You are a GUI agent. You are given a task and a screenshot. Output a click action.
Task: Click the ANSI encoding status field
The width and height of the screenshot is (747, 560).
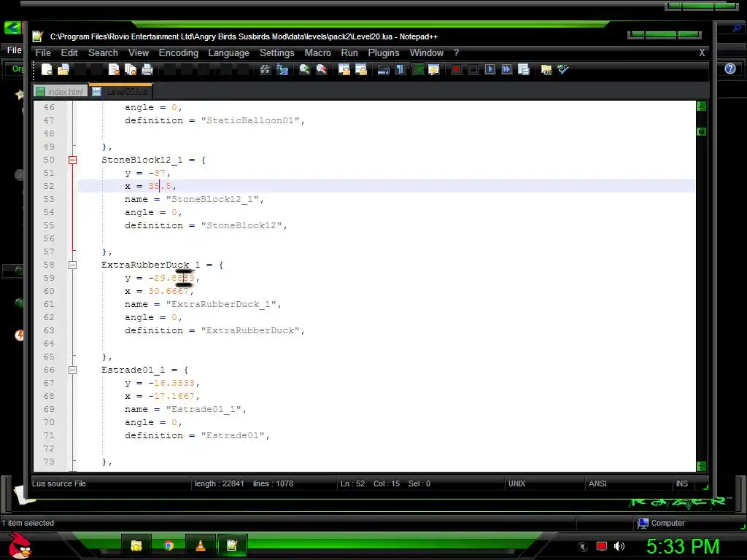597,484
